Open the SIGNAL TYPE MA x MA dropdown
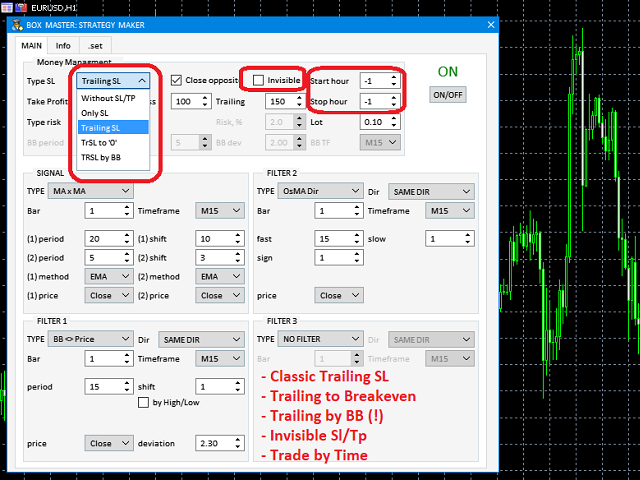The height and width of the screenshot is (480, 640). 94,190
